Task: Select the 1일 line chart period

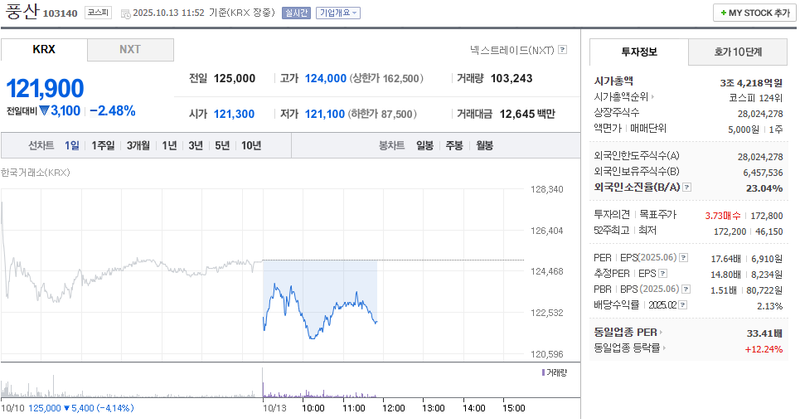Action: tap(72, 146)
